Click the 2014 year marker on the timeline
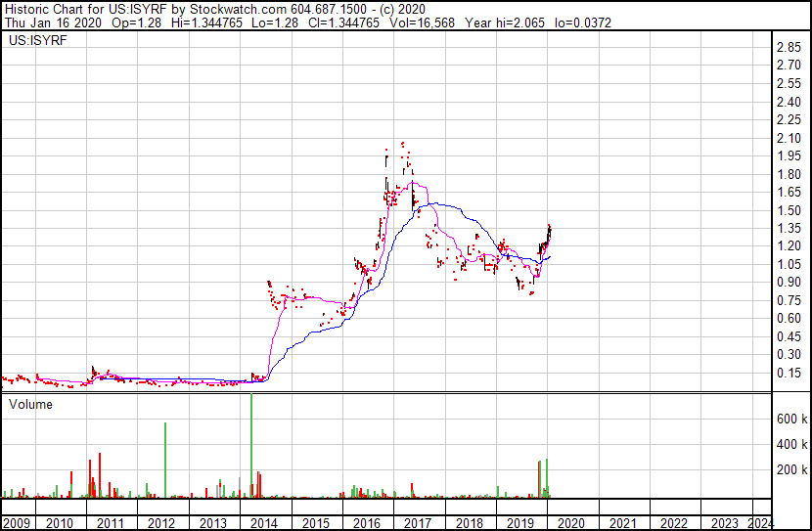 click(264, 523)
